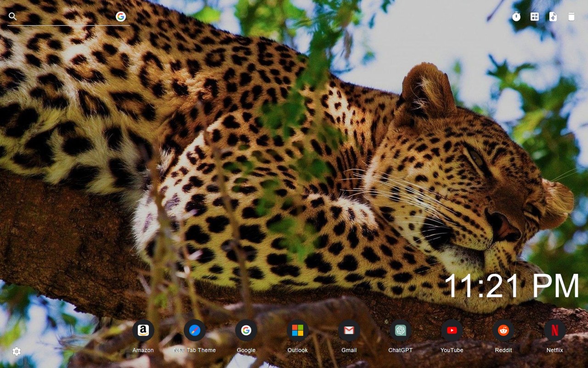
Task: Open the add note icon
Action: point(553,17)
